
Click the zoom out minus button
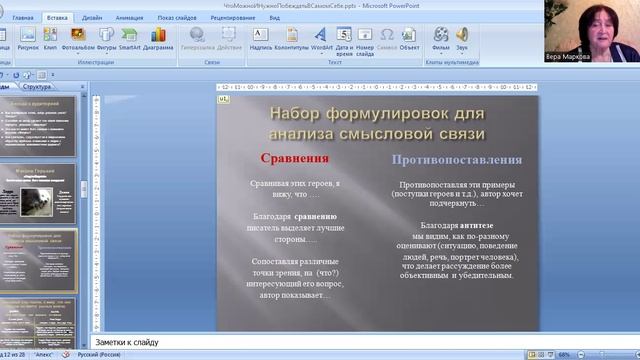tap(582, 355)
